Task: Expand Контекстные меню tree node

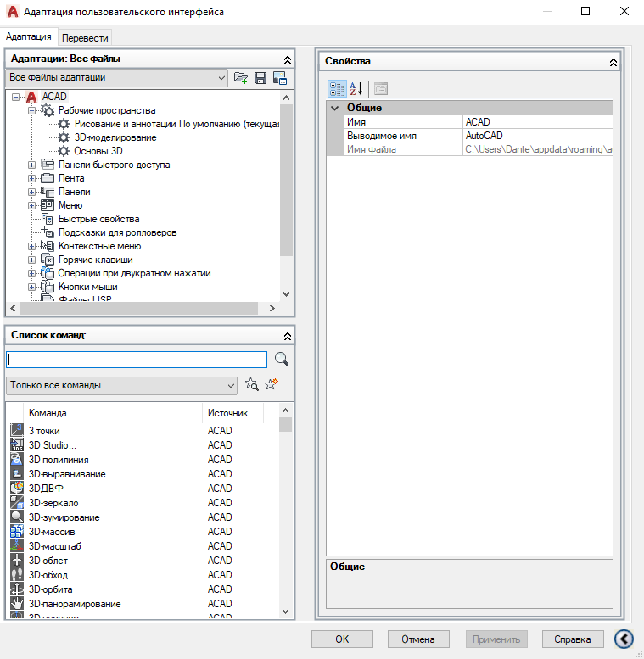Action: point(31,246)
